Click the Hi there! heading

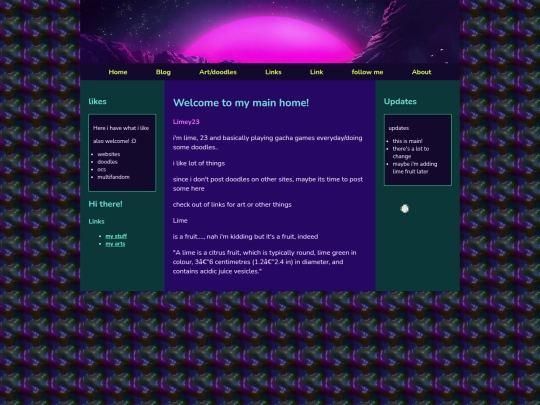point(105,204)
